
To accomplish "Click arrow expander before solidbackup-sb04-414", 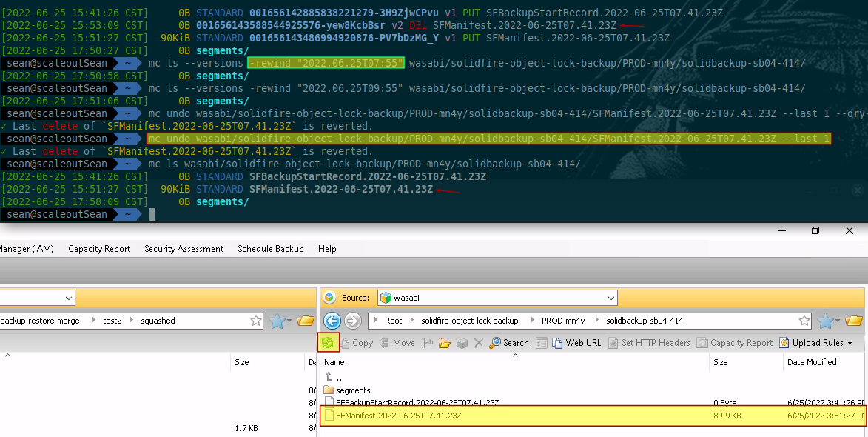I will tap(596, 321).
